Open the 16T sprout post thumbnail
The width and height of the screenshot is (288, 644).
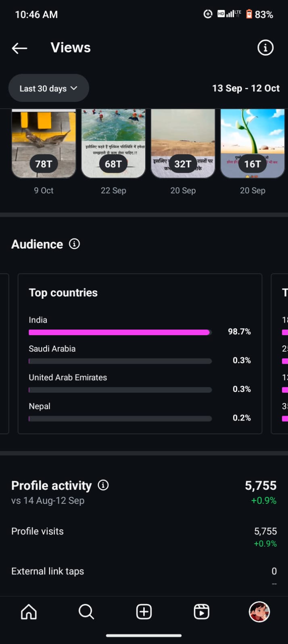[x=253, y=143]
